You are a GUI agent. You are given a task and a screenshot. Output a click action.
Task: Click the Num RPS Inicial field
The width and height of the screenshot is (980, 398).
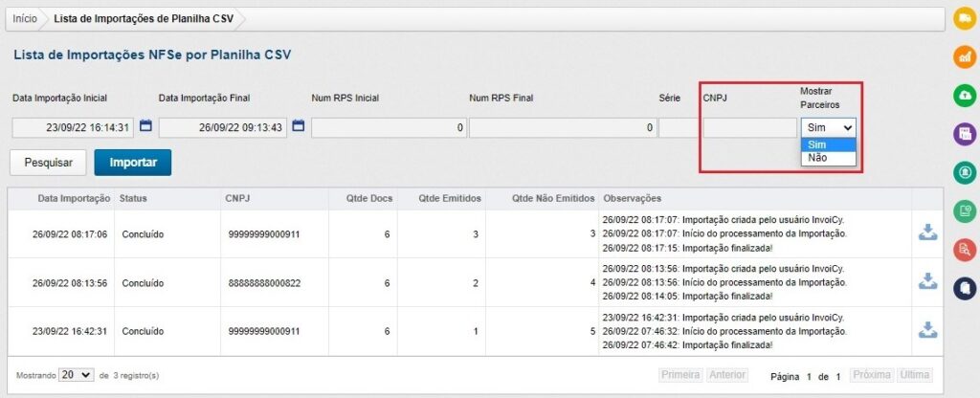pyautogui.click(x=389, y=126)
